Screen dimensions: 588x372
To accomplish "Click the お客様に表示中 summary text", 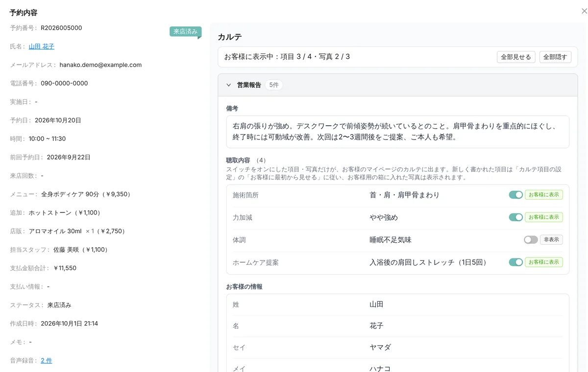I will (x=287, y=57).
